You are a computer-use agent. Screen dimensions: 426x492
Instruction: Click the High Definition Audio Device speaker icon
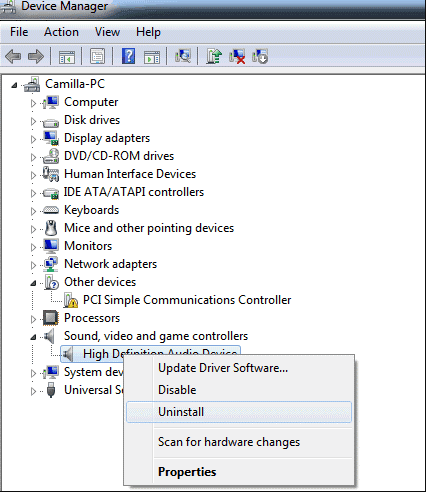pyautogui.click(x=68, y=354)
